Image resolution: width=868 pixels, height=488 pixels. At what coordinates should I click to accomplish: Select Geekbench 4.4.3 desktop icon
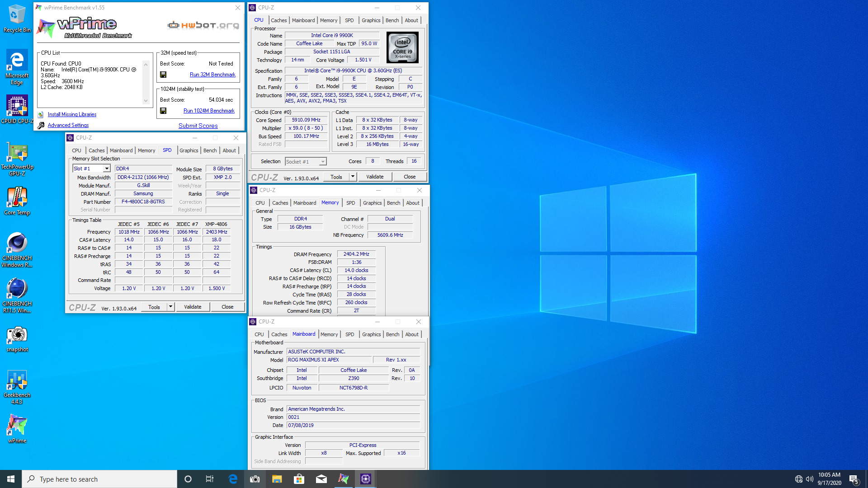click(x=17, y=387)
